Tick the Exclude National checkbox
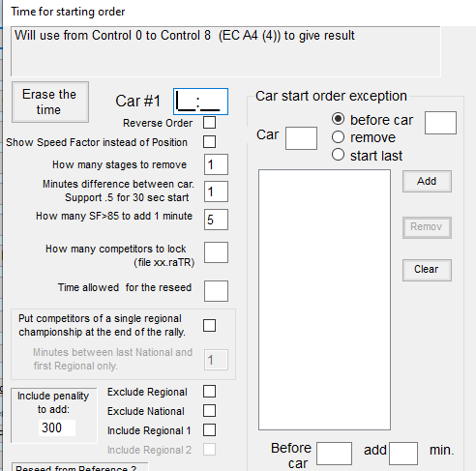The width and height of the screenshot is (476, 471). pyautogui.click(x=209, y=411)
